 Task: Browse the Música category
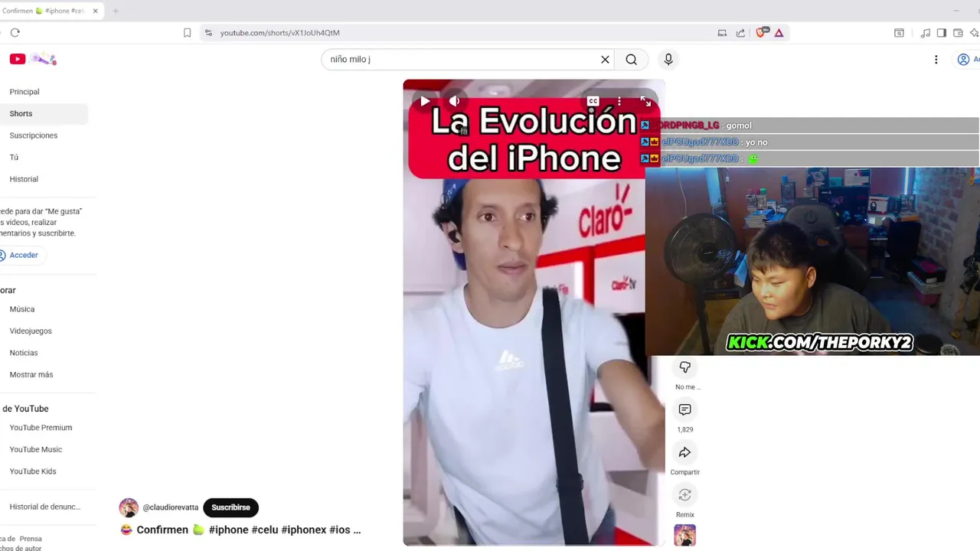point(22,309)
